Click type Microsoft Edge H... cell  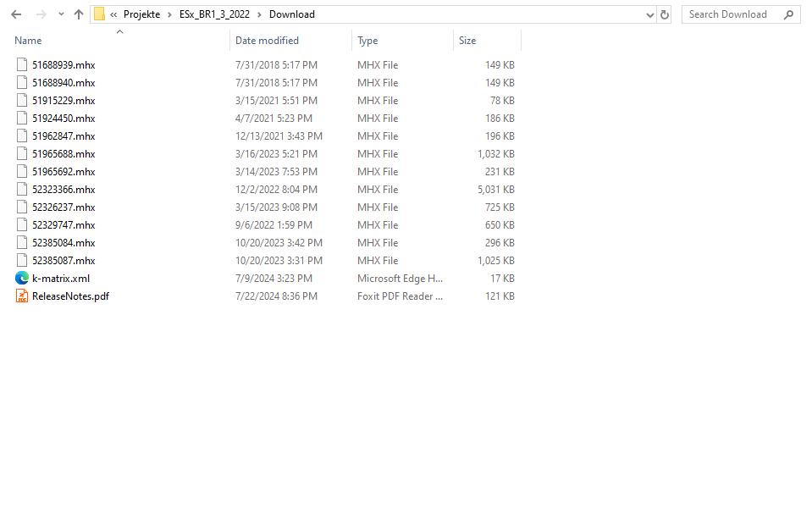[x=400, y=279]
